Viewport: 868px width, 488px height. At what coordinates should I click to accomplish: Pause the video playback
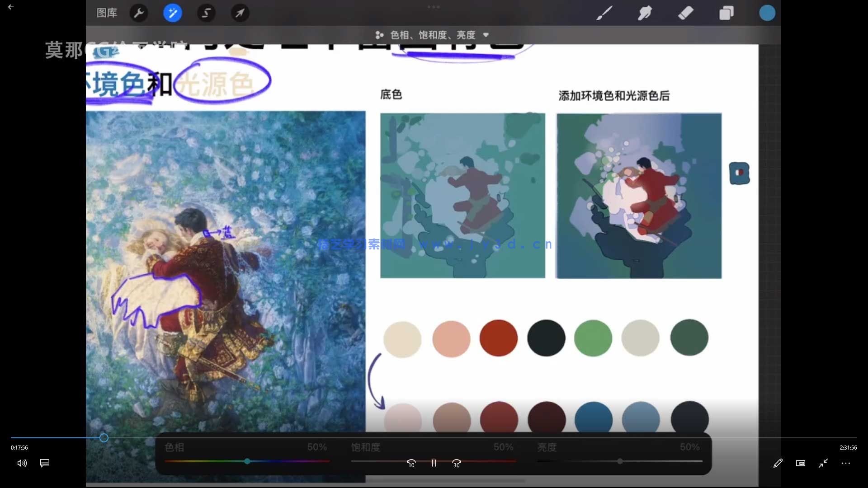click(x=434, y=463)
